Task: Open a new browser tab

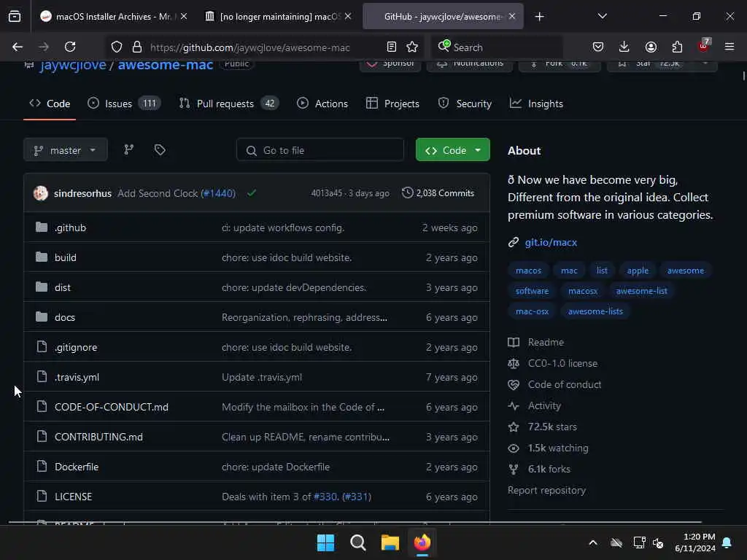Action: point(539,17)
